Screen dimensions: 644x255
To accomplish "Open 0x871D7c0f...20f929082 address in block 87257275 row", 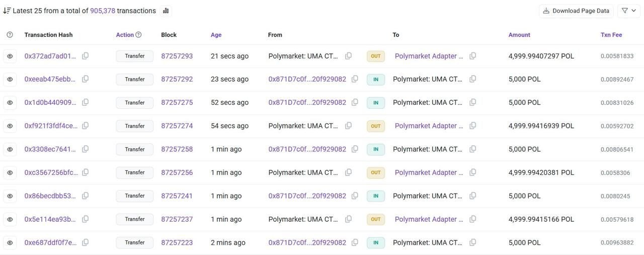I will click(307, 102).
